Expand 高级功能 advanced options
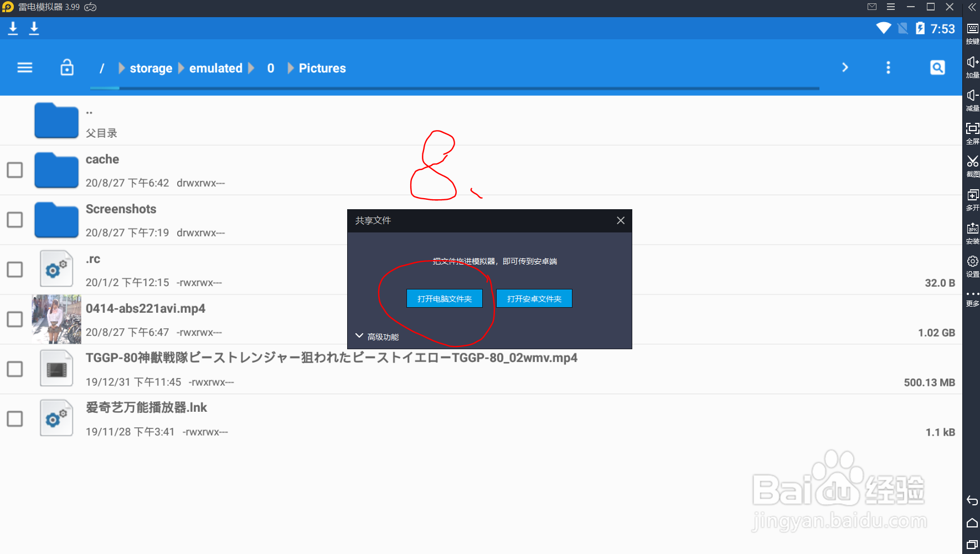The width and height of the screenshot is (980, 554). 377,336
